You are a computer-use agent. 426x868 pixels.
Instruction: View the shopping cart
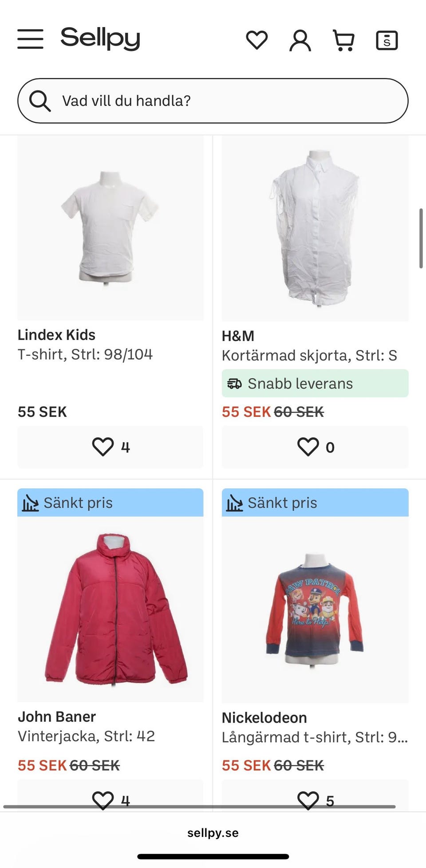pyautogui.click(x=343, y=40)
